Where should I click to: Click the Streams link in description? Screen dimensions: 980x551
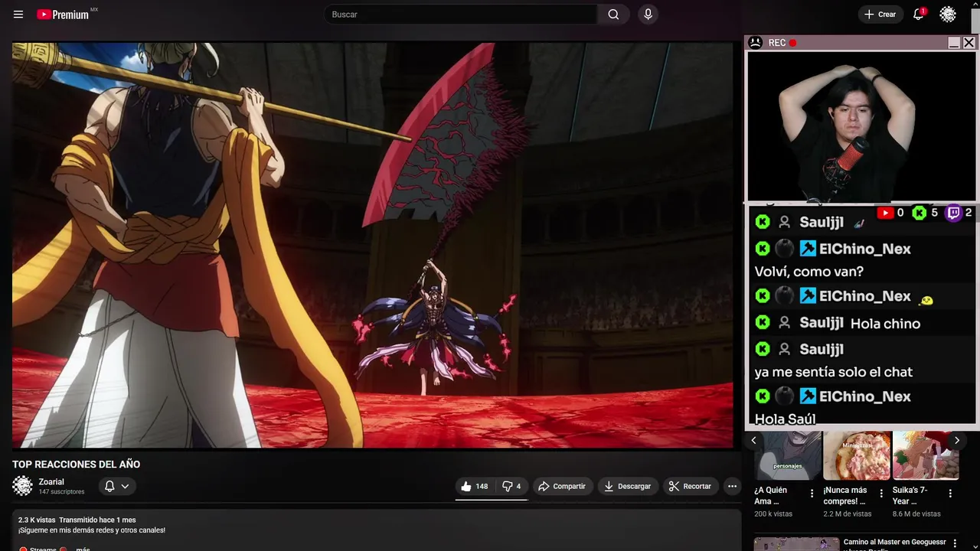(x=42, y=549)
